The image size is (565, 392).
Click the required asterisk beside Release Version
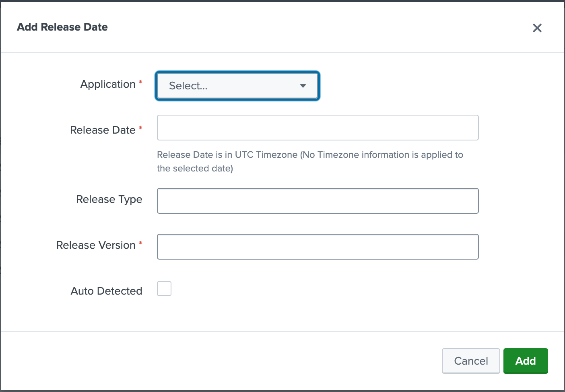coord(140,243)
